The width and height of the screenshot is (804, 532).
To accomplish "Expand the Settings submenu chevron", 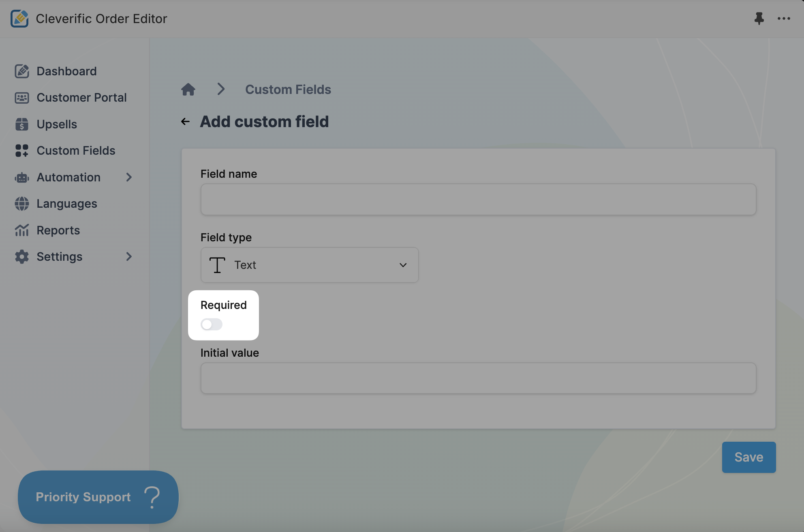I will (x=129, y=257).
